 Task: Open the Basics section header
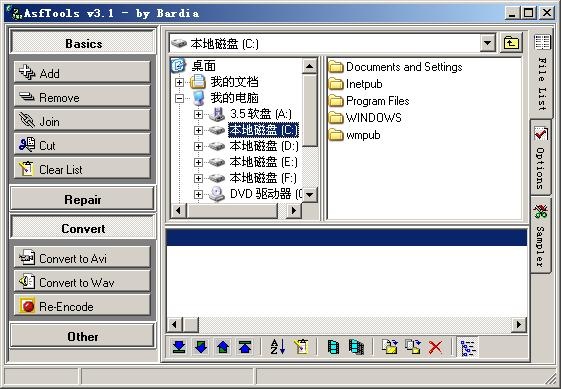[83, 43]
